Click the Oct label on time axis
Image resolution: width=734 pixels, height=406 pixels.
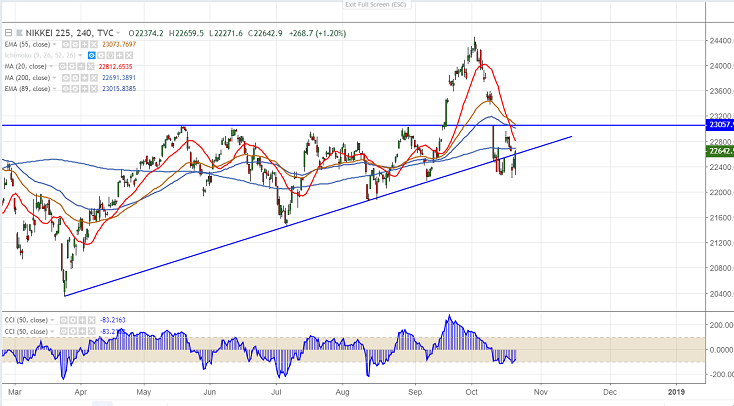(472, 392)
